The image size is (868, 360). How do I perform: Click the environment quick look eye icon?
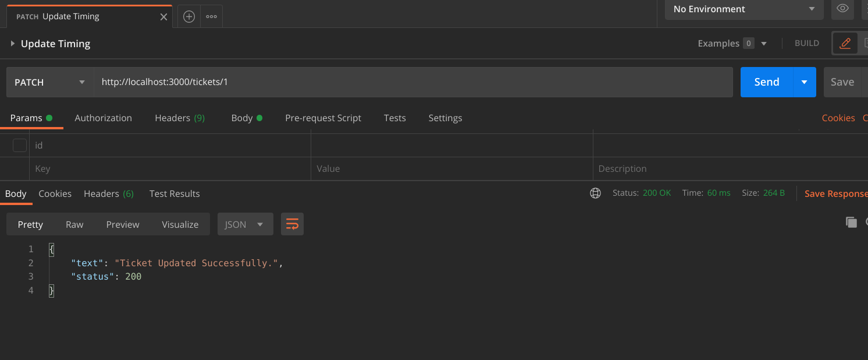tap(842, 9)
